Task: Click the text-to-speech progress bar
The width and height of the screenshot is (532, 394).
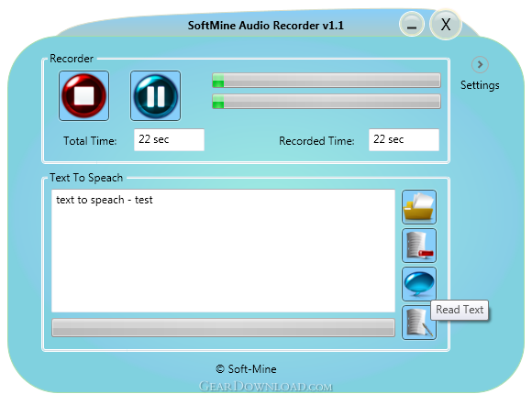Action: tap(223, 327)
